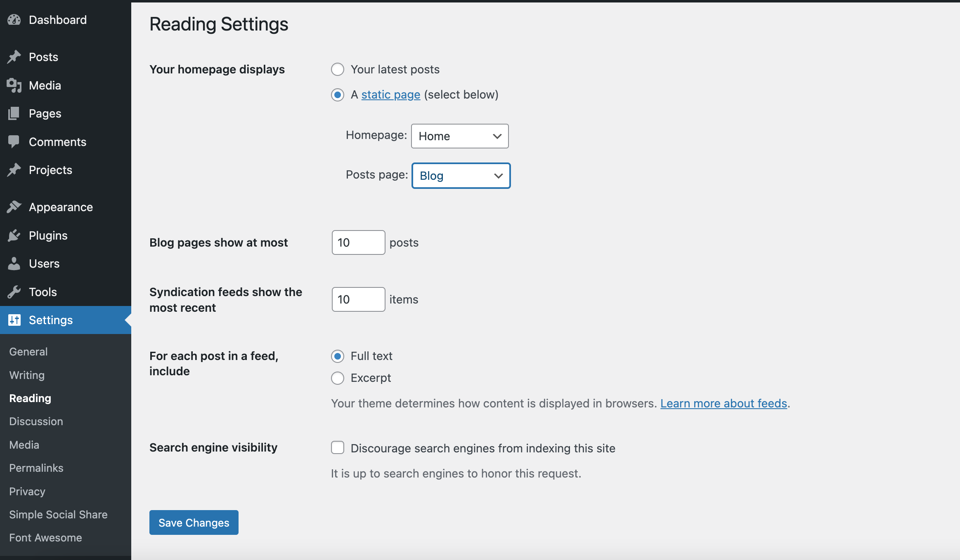Click the highlighted Settings menu item
The image size is (960, 560).
tap(66, 320)
